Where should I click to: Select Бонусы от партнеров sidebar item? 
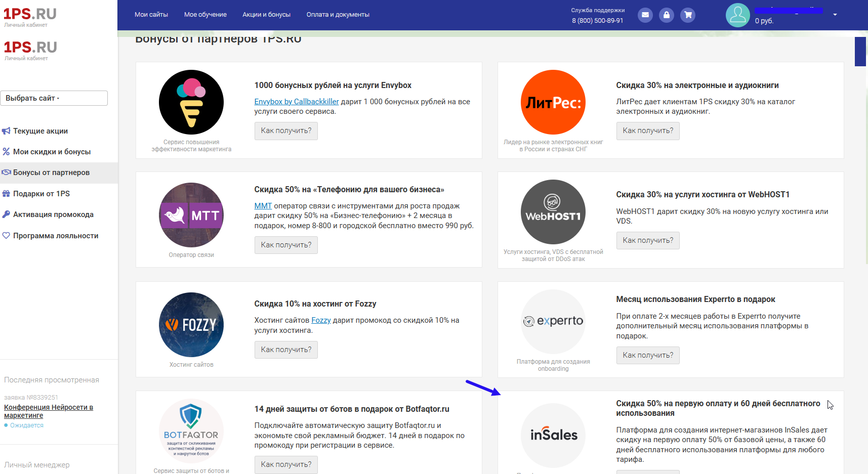pos(59,173)
